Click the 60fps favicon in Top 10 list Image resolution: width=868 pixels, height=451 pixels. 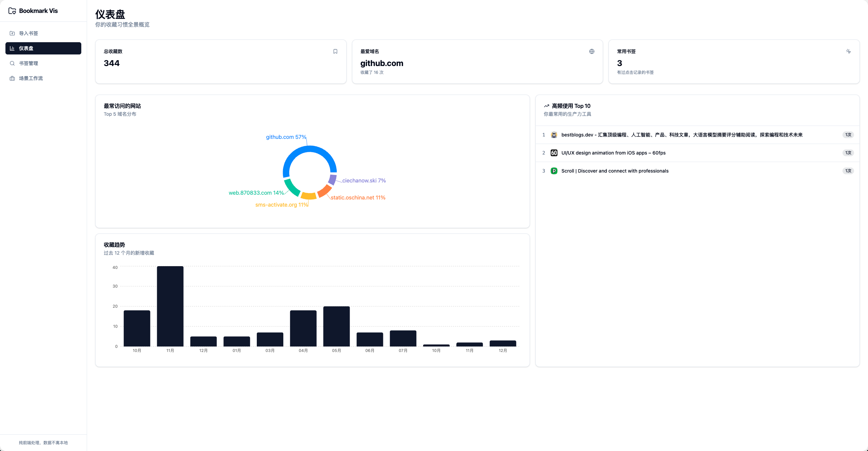[554, 153]
